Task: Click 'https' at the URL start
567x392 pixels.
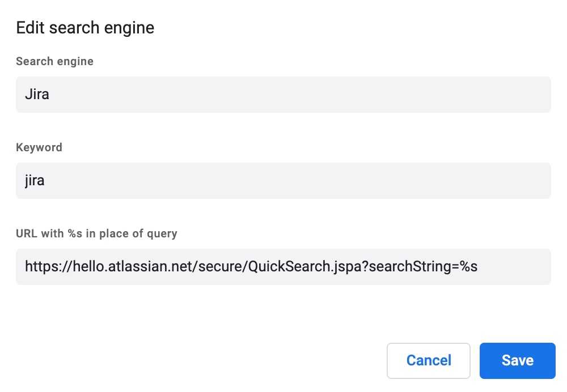Action: (40, 267)
